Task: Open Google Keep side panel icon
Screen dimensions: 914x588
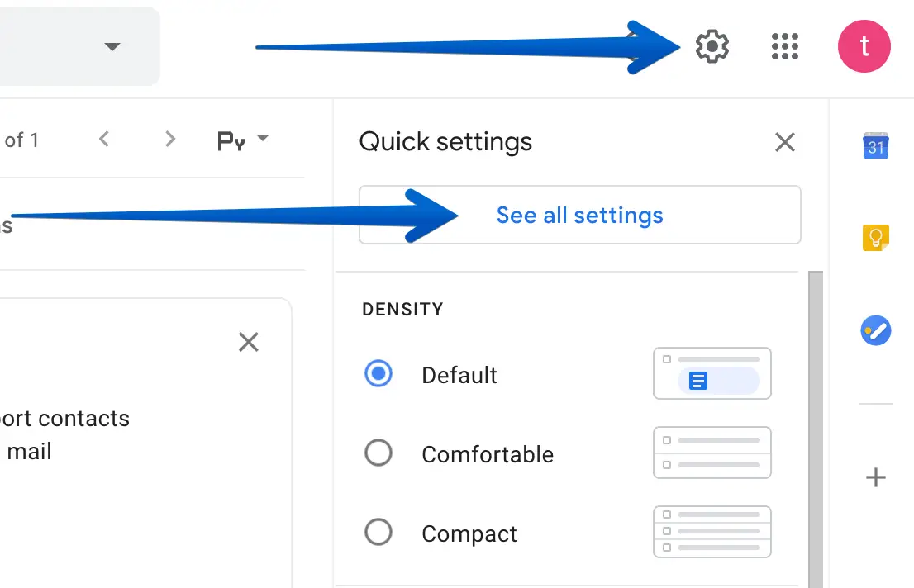Action: click(875, 239)
